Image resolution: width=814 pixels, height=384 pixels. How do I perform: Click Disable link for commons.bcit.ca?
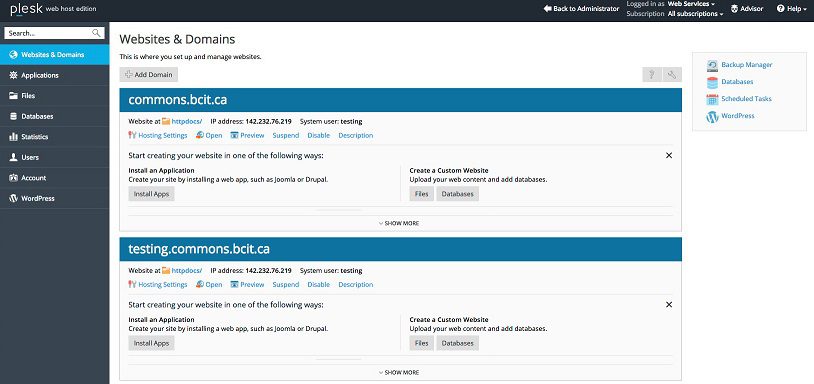point(318,135)
